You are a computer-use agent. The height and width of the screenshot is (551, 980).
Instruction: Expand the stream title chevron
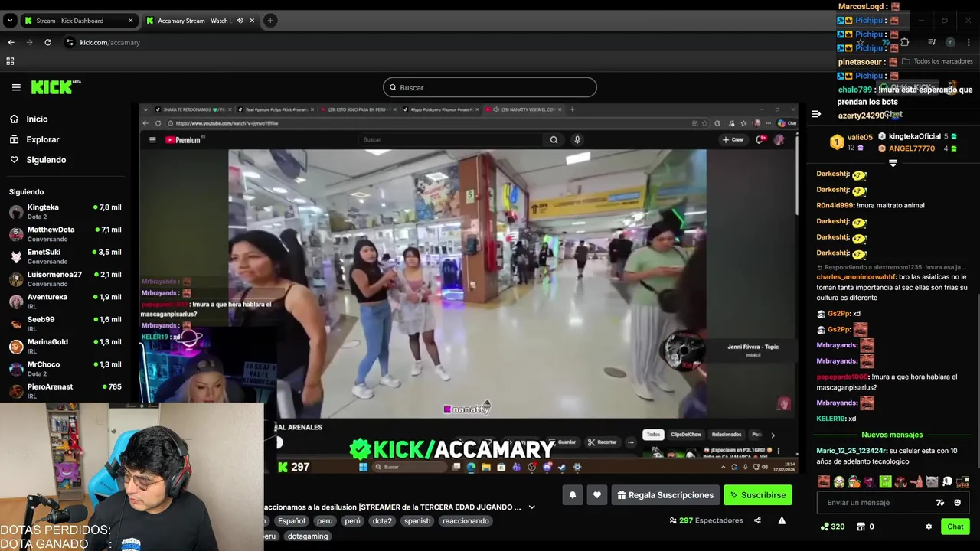click(x=531, y=507)
